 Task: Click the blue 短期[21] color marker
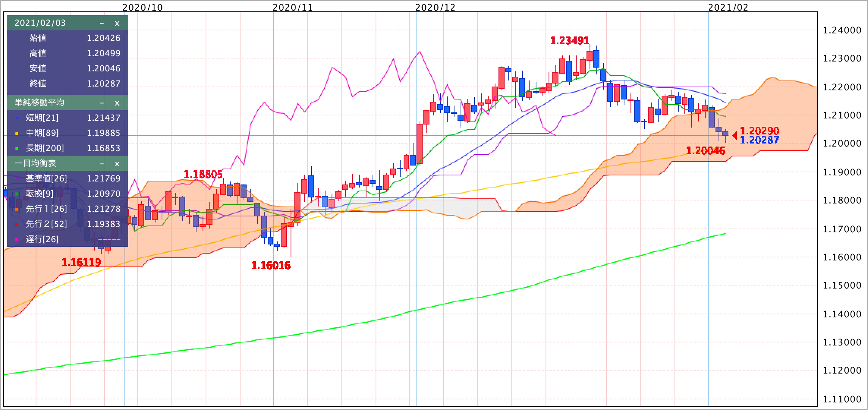point(17,118)
